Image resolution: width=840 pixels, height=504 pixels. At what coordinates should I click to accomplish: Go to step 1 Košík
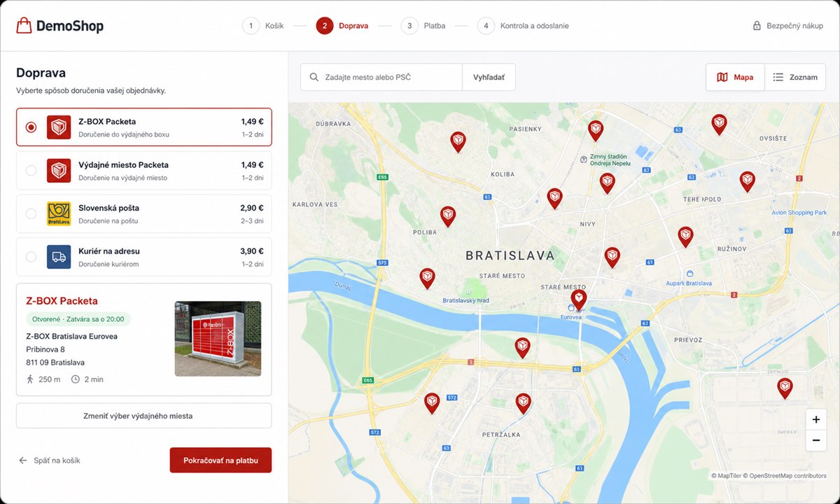pos(262,26)
